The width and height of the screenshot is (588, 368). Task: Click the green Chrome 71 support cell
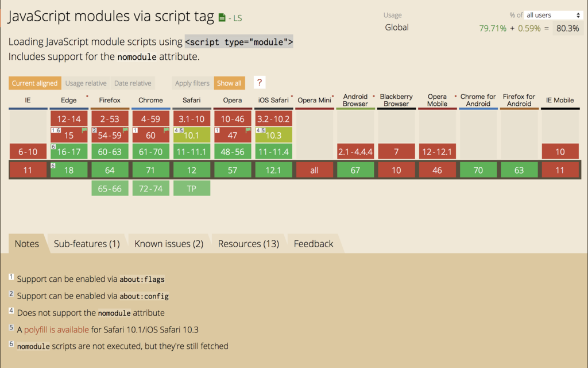tap(150, 170)
